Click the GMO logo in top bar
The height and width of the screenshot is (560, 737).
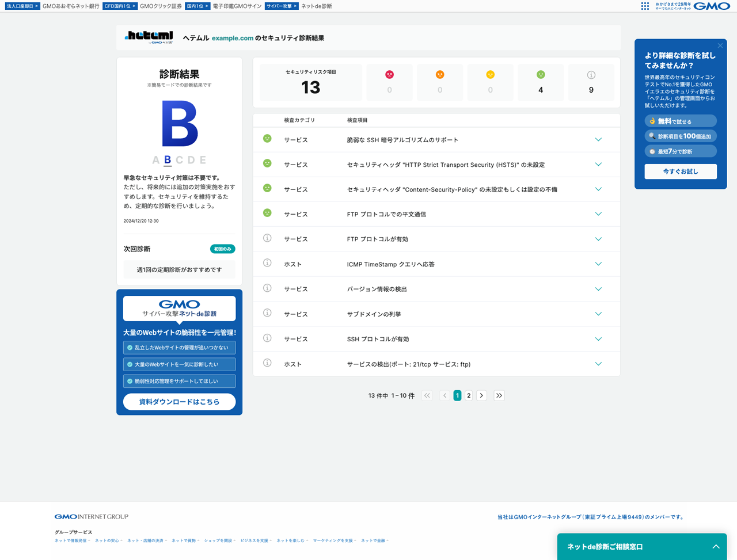pos(712,6)
